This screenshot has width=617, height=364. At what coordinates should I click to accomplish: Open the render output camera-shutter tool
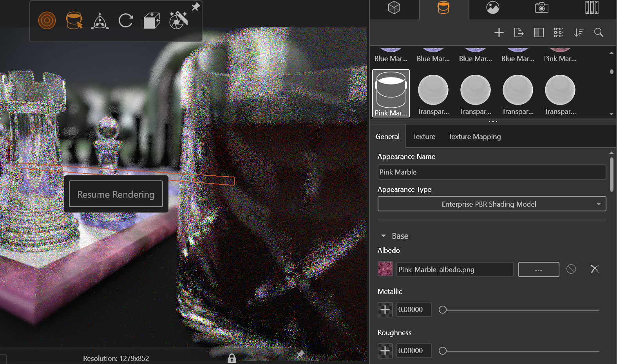pos(178,20)
